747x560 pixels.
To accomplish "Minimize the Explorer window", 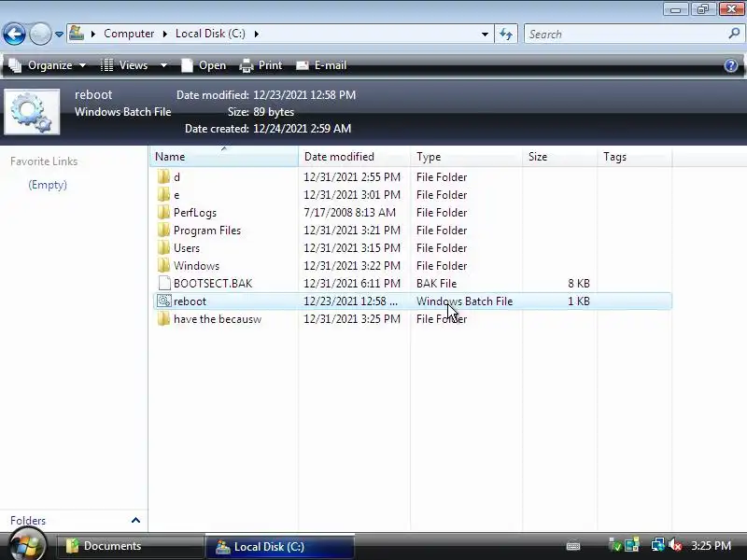I will coord(675,9).
